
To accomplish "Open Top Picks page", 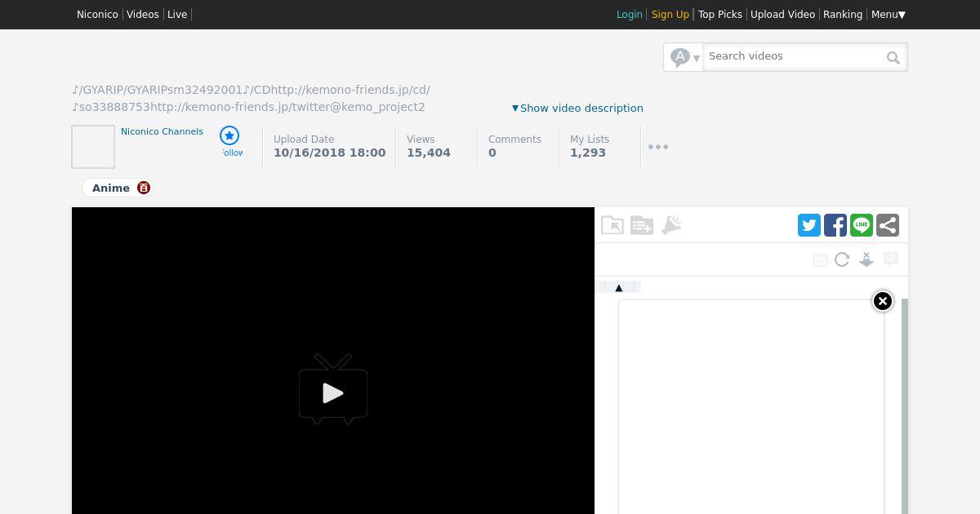I will pos(720,15).
